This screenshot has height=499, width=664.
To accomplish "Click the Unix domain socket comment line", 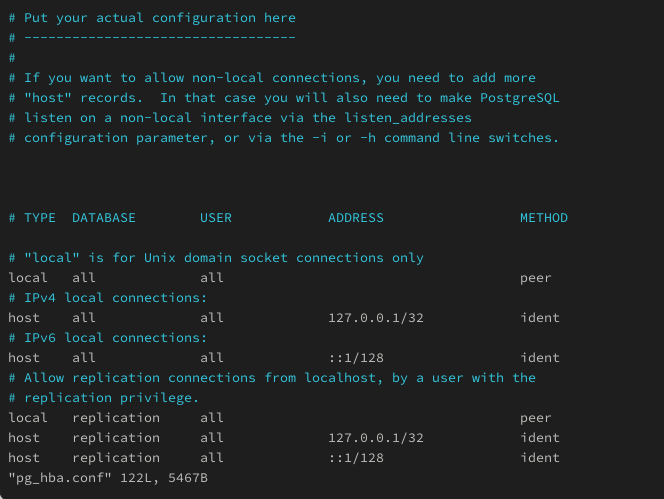I will click(x=216, y=258).
